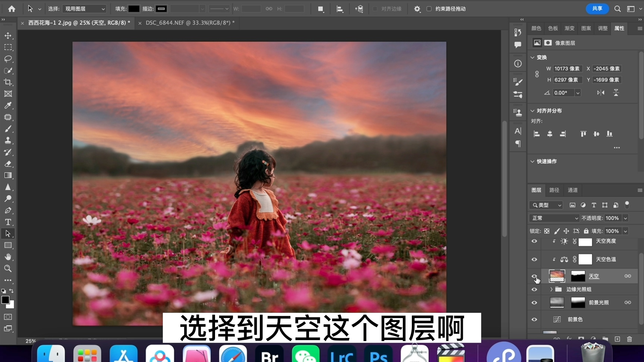Open the 现用图层 selection dropdown
Image resolution: width=644 pixels, height=362 pixels.
point(84,9)
